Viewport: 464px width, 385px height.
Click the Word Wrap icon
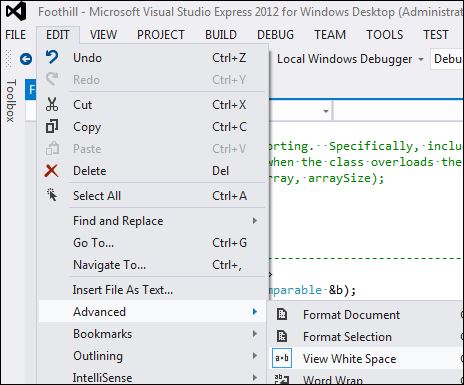282,379
